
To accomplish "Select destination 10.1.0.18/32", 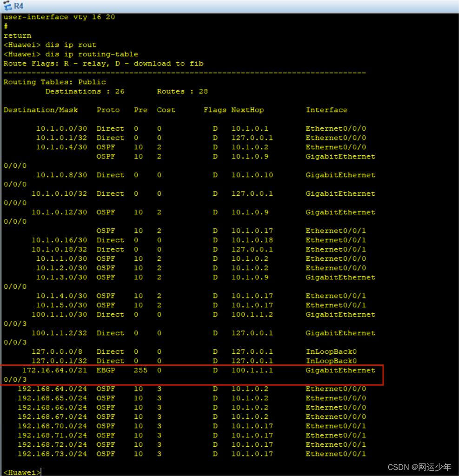I will [x=59, y=250].
